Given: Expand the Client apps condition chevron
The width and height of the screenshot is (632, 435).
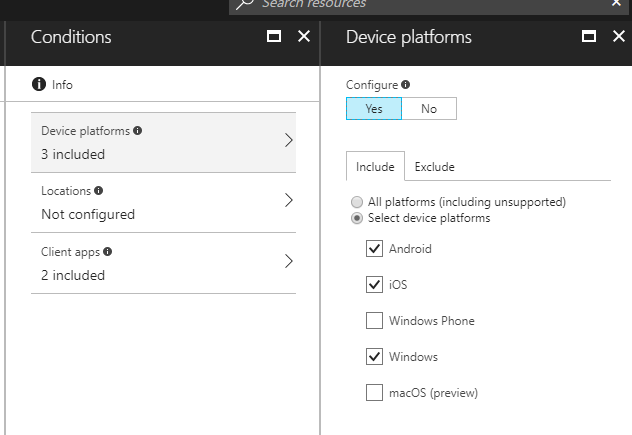Looking at the screenshot, I should (288, 262).
